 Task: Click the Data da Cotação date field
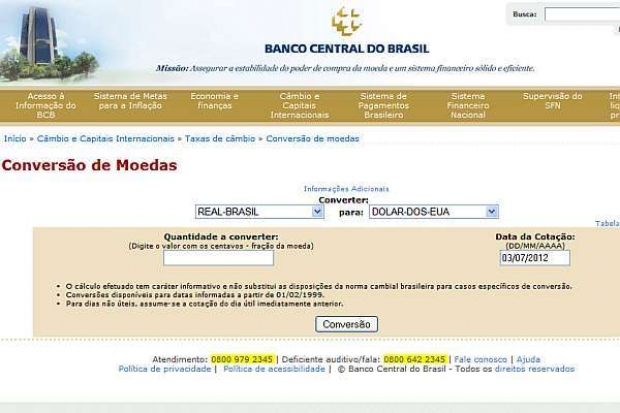(x=534, y=258)
